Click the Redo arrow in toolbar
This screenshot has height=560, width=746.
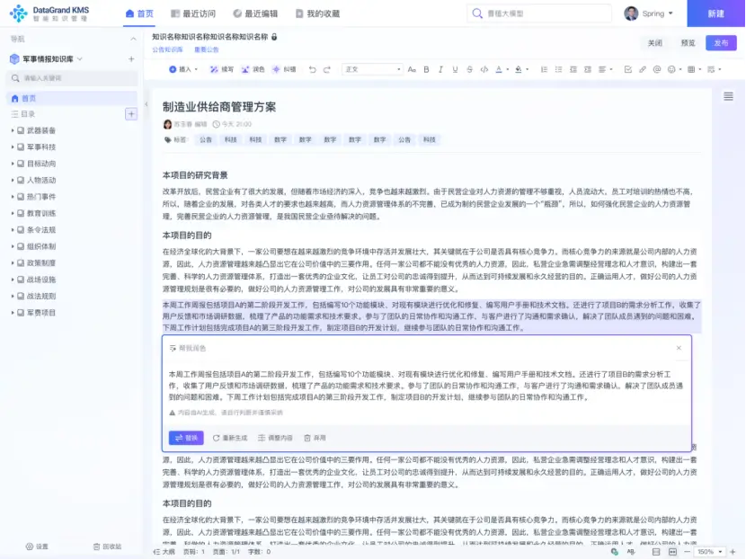[327, 69]
